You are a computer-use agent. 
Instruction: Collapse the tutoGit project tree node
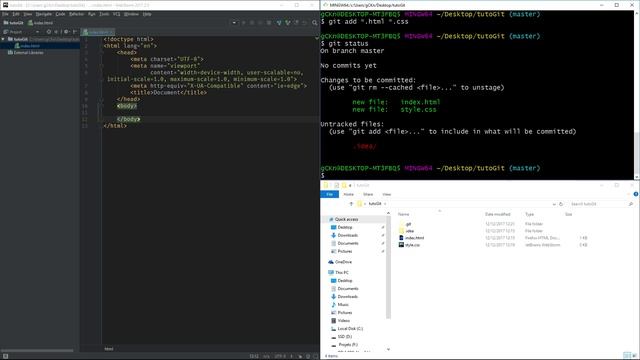[x=3, y=39]
